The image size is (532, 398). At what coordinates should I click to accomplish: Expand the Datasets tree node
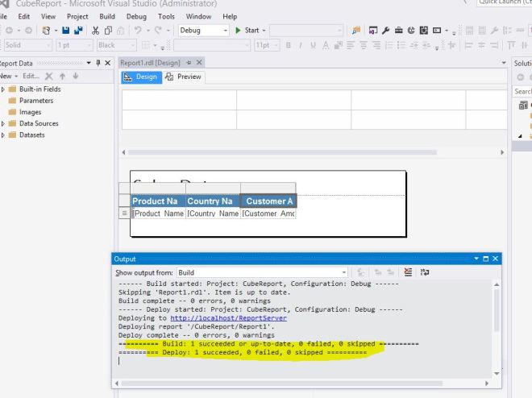3,135
